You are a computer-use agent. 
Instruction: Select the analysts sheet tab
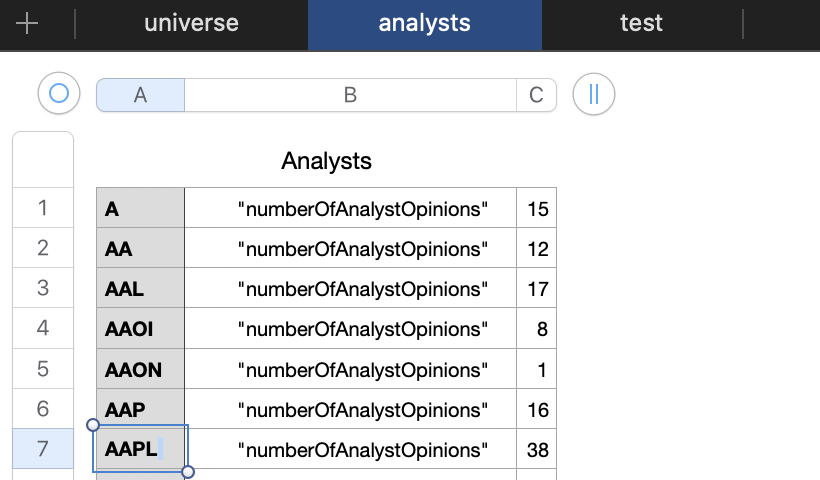pos(424,24)
